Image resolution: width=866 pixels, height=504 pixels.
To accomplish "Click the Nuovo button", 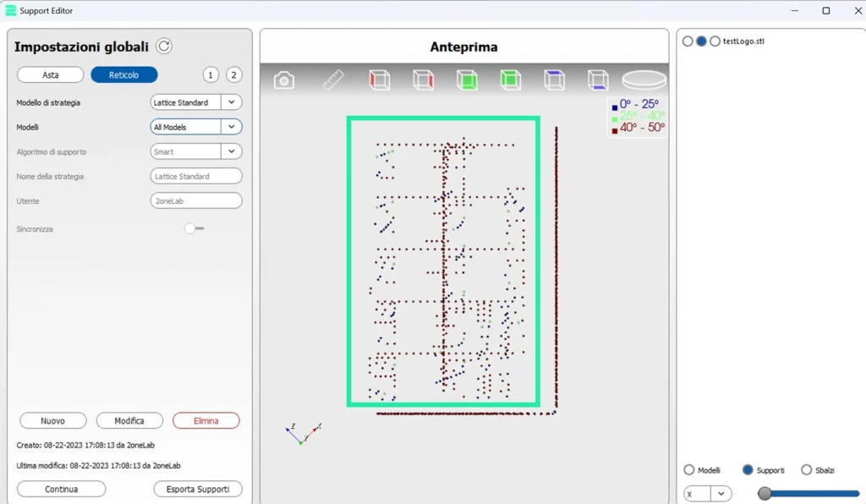I will click(x=53, y=420).
